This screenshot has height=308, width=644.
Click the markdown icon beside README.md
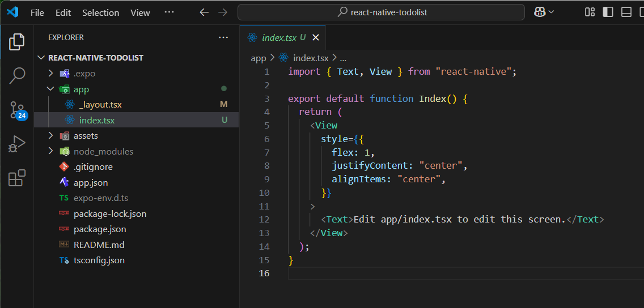(x=64, y=245)
